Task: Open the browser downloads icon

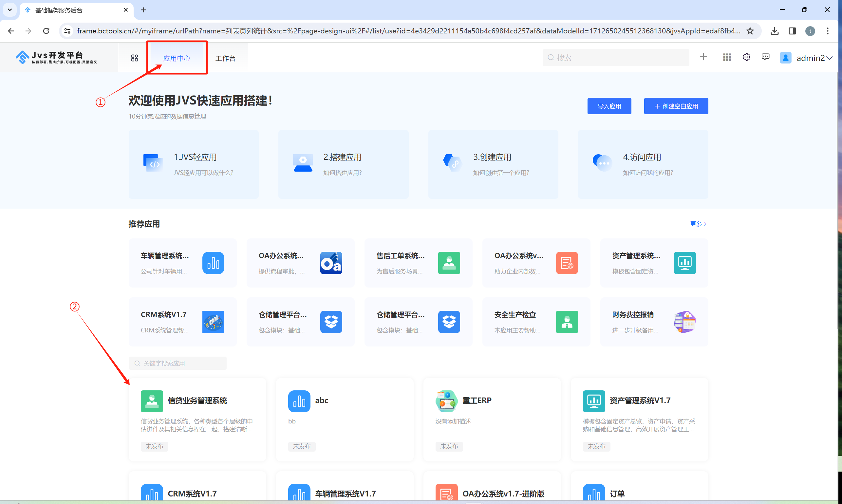Action: tap(775, 31)
